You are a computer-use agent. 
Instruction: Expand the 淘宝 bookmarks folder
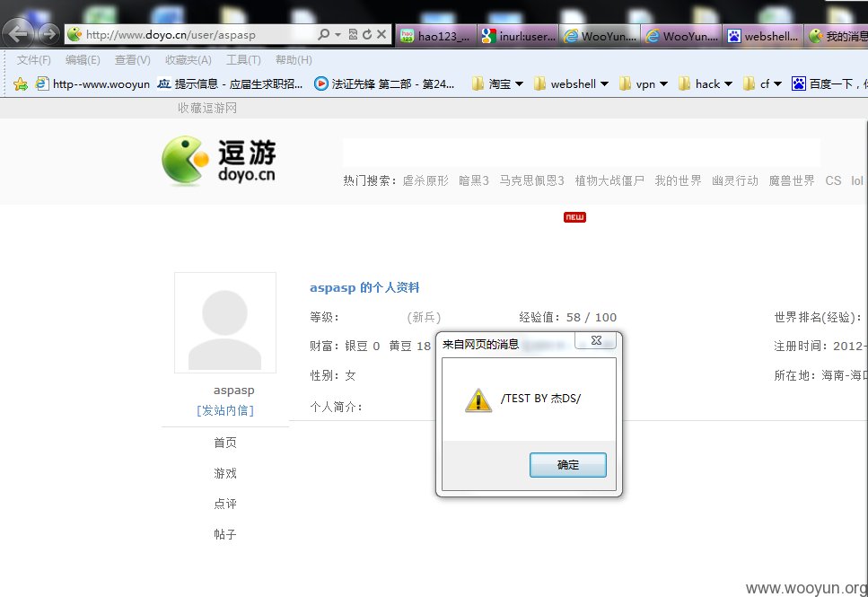519,84
